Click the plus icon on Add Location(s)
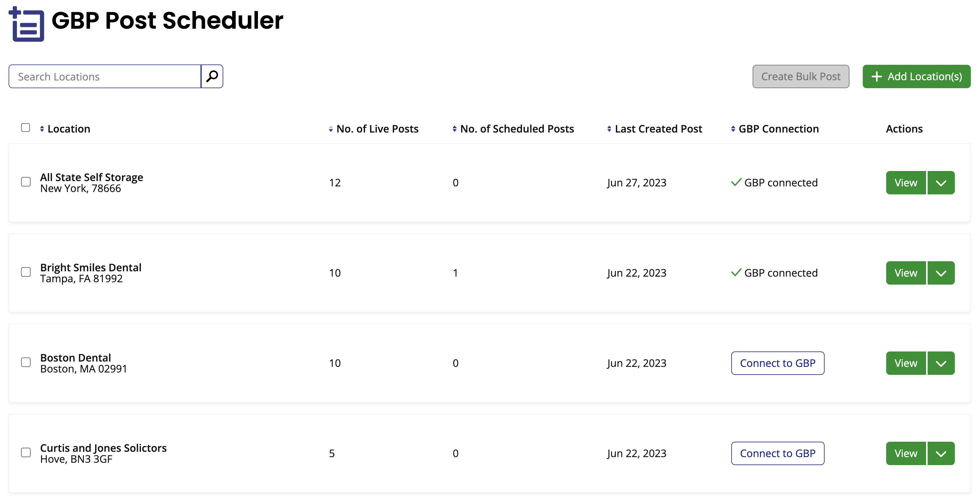 point(877,76)
